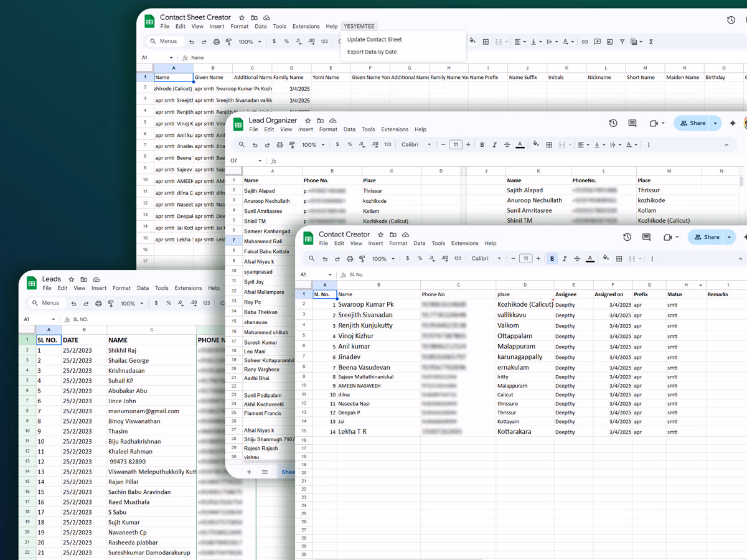Collapse the Contact Creator toolbar with chevron
The height and width of the screenshot is (560, 747).
pos(740,258)
